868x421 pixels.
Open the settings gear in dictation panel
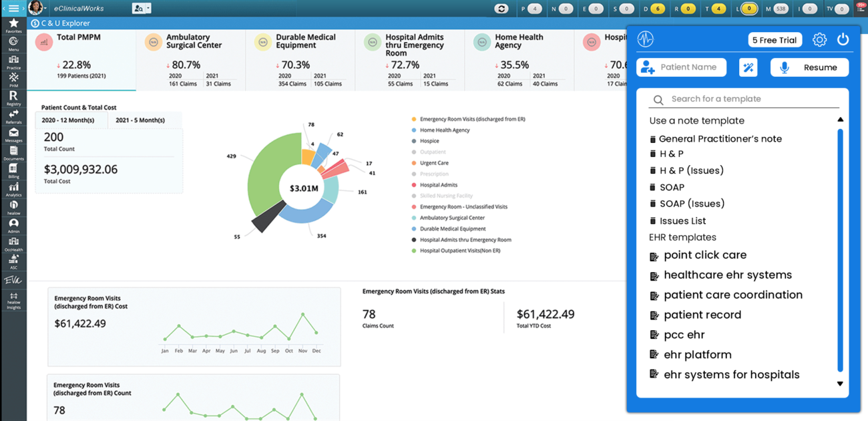819,39
